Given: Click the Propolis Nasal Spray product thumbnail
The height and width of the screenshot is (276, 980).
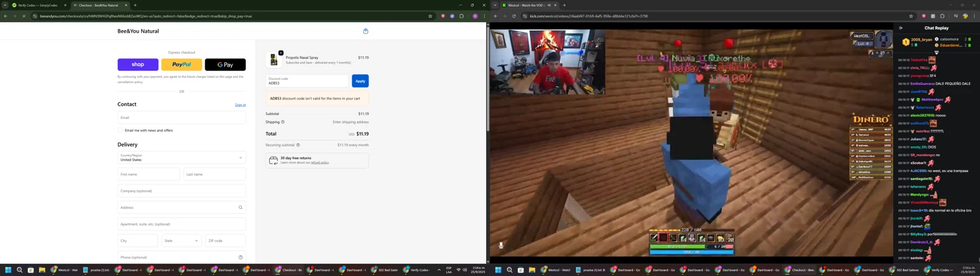Looking at the screenshot, I should (274, 60).
